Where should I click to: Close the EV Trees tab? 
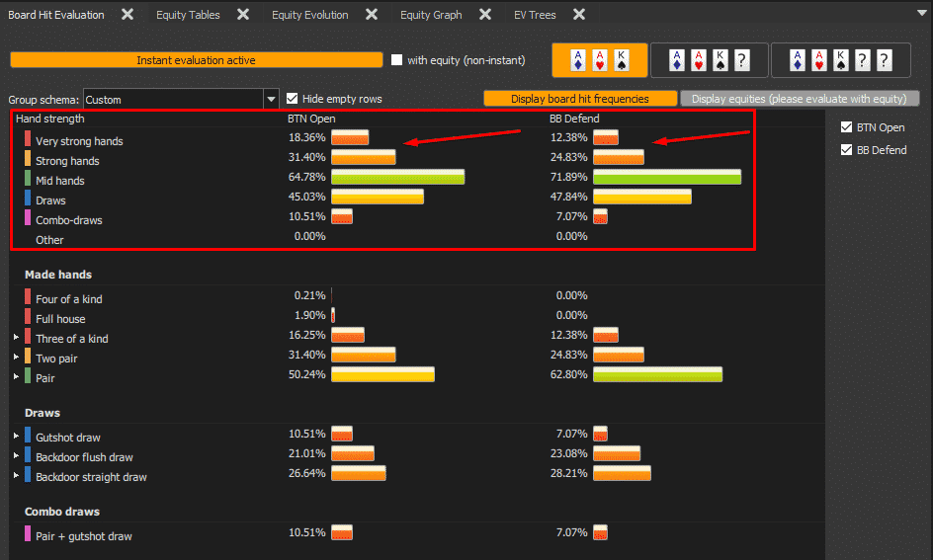[x=579, y=14]
